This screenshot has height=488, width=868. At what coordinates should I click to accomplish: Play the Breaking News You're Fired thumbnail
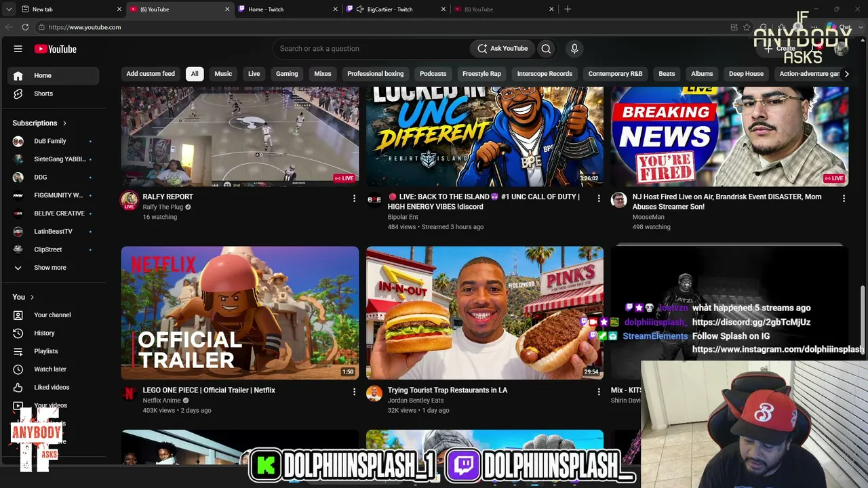tap(730, 136)
